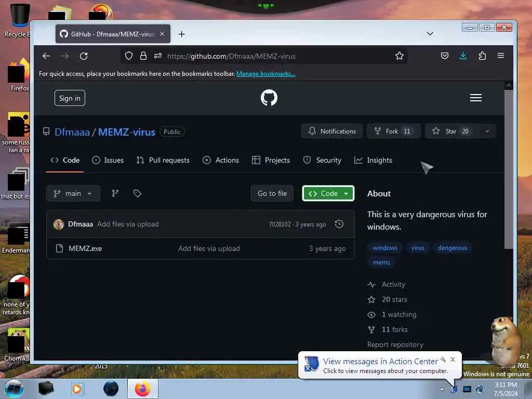Click the Go to file button
This screenshot has width=532, height=399.
(272, 193)
